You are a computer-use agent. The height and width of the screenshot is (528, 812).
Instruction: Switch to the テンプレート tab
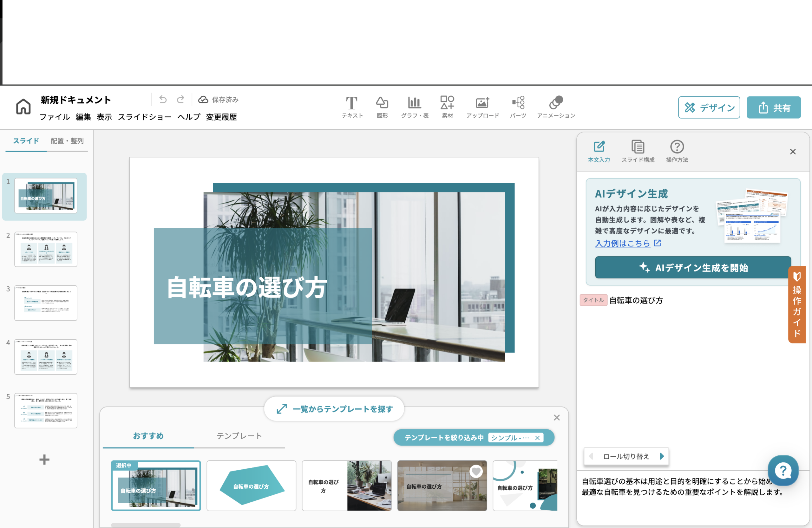pyautogui.click(x=239, y=436)
